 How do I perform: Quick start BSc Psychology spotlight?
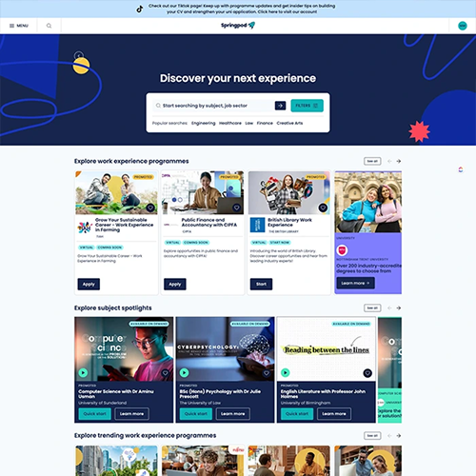196,414
